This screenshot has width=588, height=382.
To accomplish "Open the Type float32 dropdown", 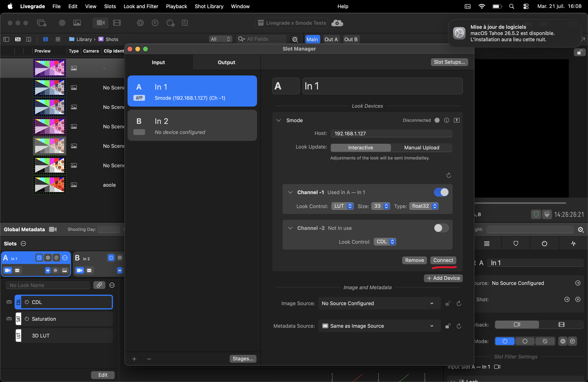I will pos(424,206).
